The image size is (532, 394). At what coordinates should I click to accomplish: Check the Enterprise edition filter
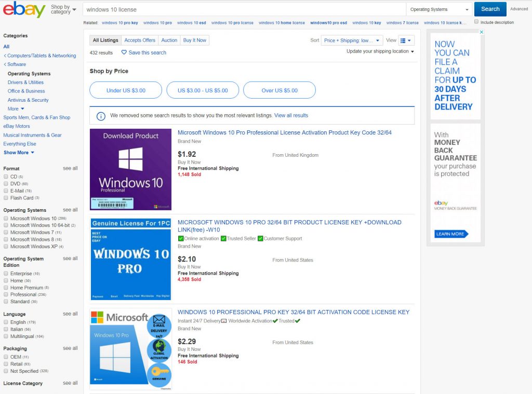[6, 274]
